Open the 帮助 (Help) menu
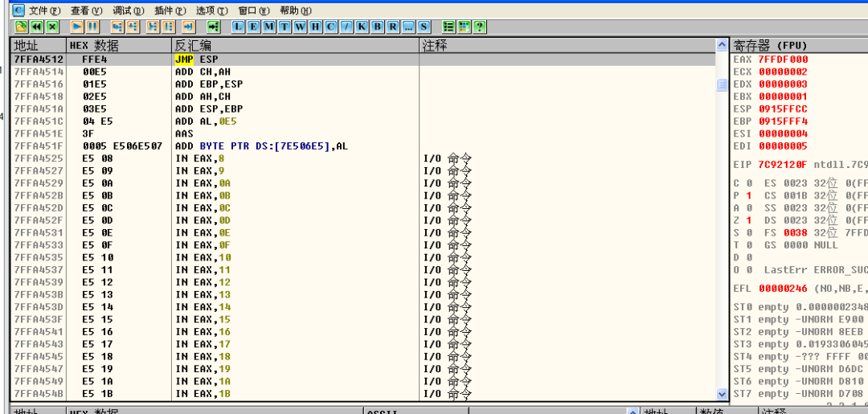This screenshot has width=868, height=414. coord(296,10)
